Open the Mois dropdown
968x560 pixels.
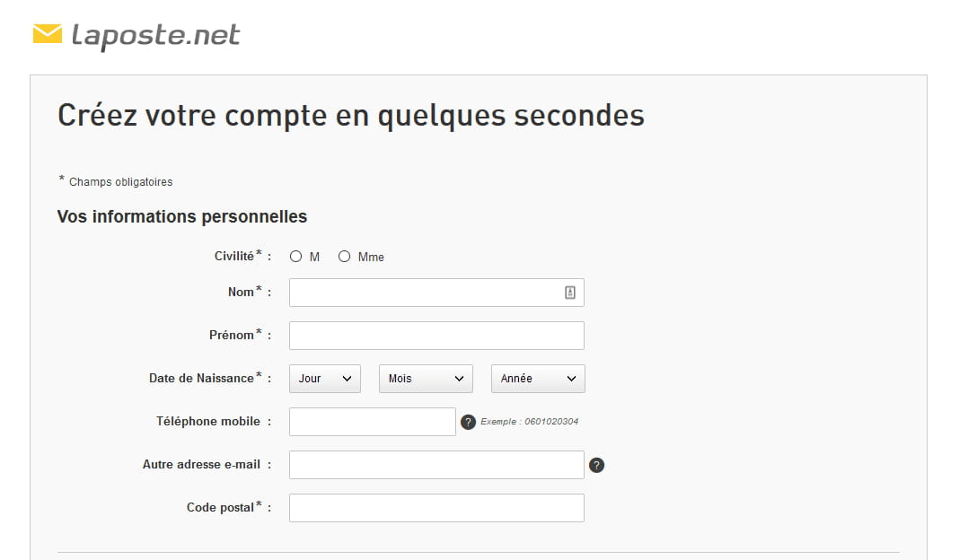pyautogui.click(x=426, y=379)
